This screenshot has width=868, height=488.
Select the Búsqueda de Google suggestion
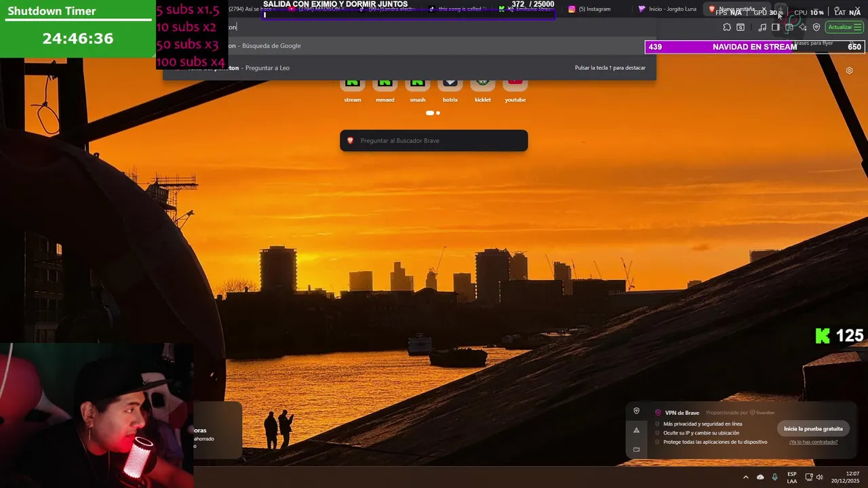(410, 46)
